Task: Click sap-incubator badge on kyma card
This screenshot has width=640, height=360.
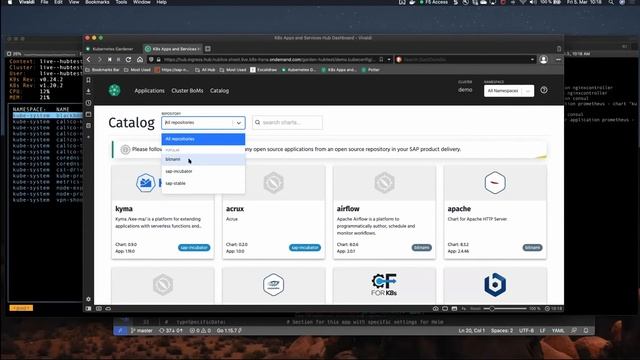Action: (194, 248)
